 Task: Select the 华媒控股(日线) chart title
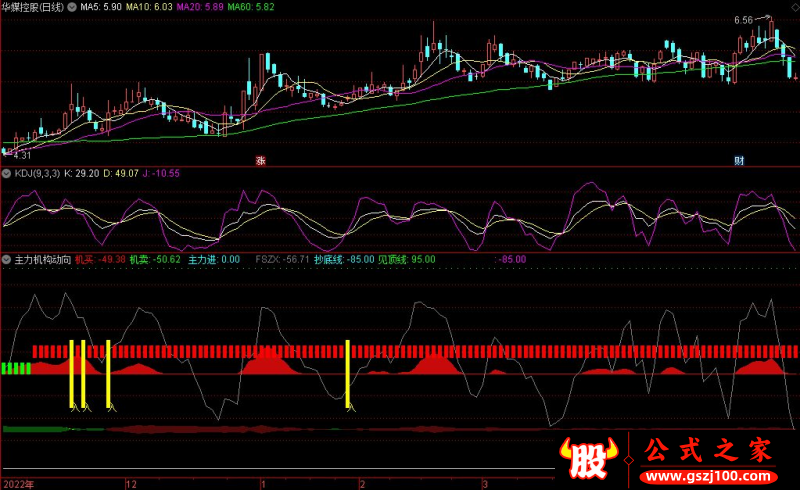click(x=33, y=7)
